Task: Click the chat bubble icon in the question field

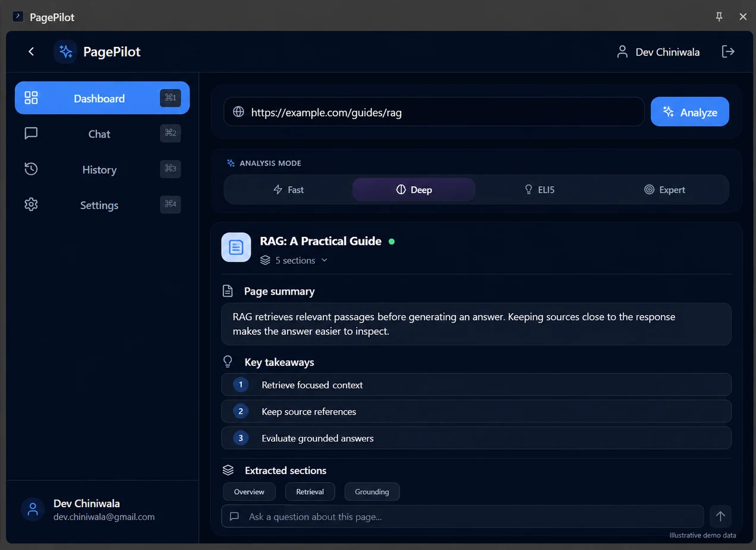Action: click(235, 516)
